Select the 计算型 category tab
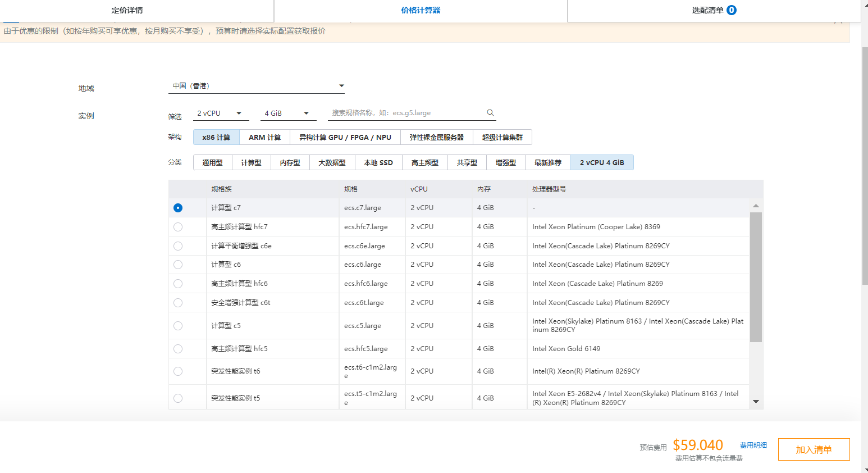868x473 pixels. 252,163
